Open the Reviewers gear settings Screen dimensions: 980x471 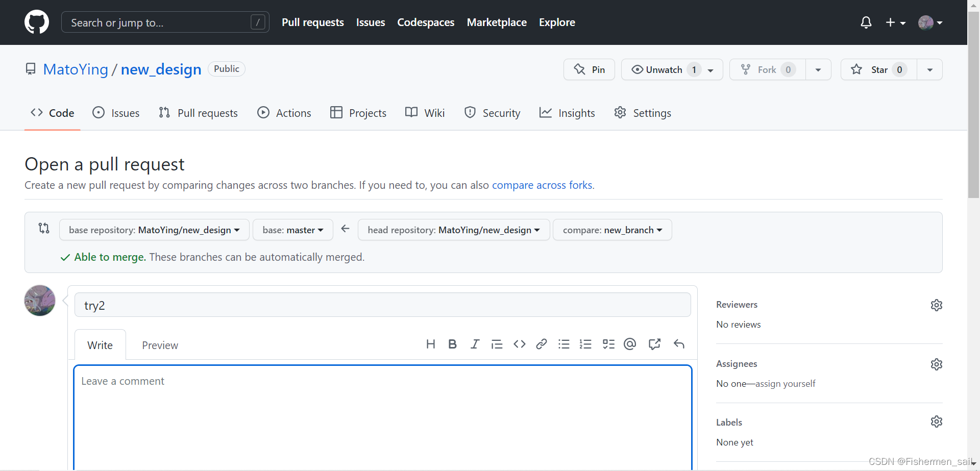pos(937,305)
